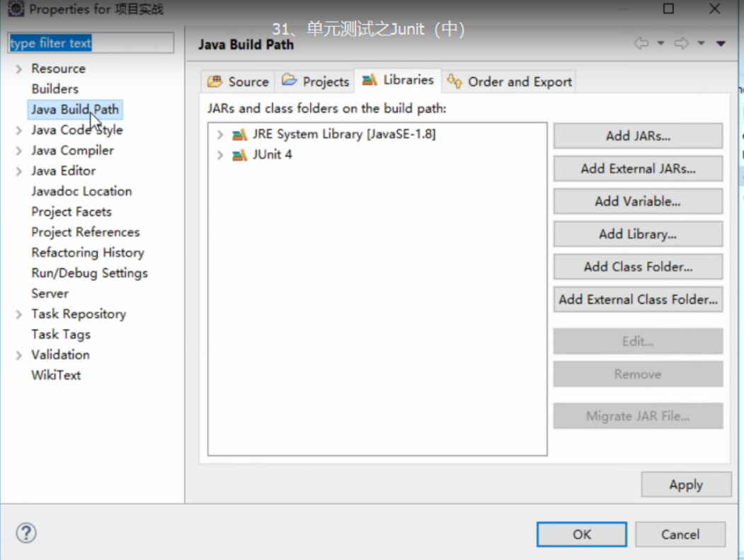Cancel the Properties dialog
The image size is (744, 560).
(x=680, y=535)
